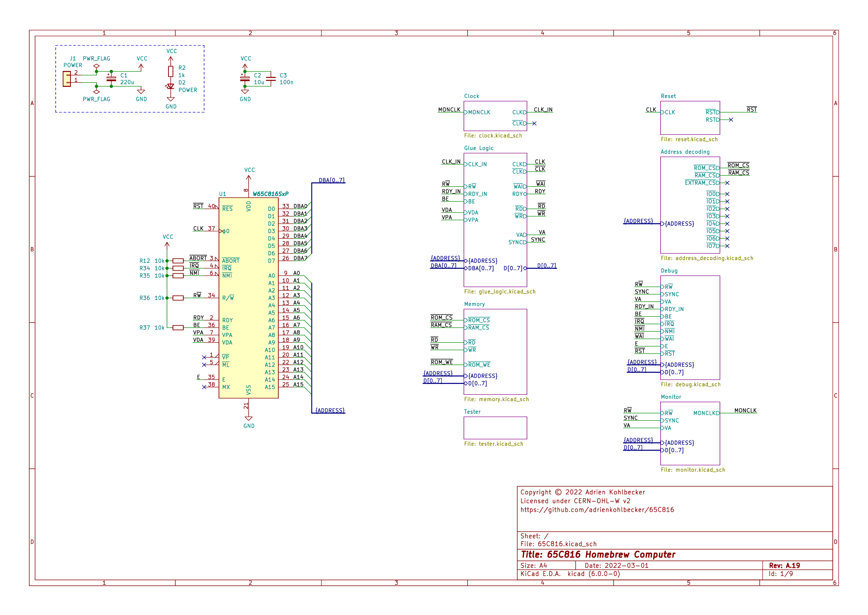868x615 pixels.
Task: Click the 'Rev: A.19' field
Action: (784, 565)
